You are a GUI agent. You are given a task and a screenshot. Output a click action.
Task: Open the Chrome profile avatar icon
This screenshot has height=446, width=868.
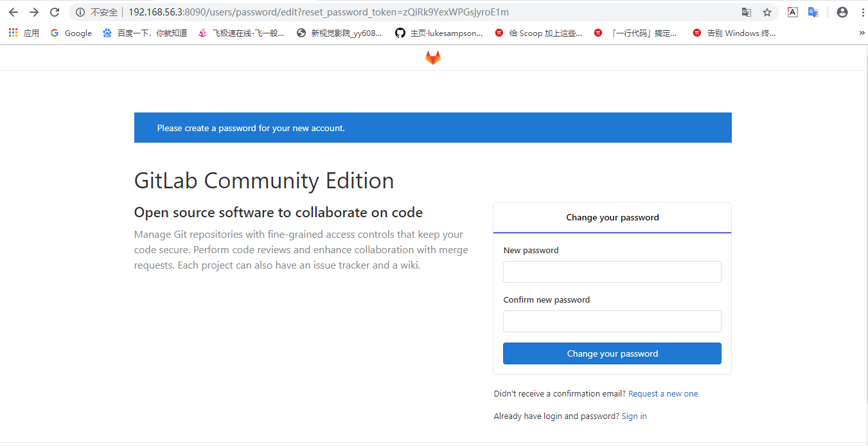842,12
